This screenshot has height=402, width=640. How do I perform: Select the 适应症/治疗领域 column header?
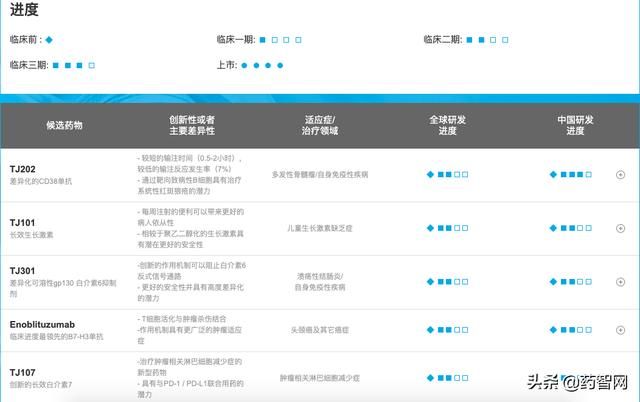320,125
